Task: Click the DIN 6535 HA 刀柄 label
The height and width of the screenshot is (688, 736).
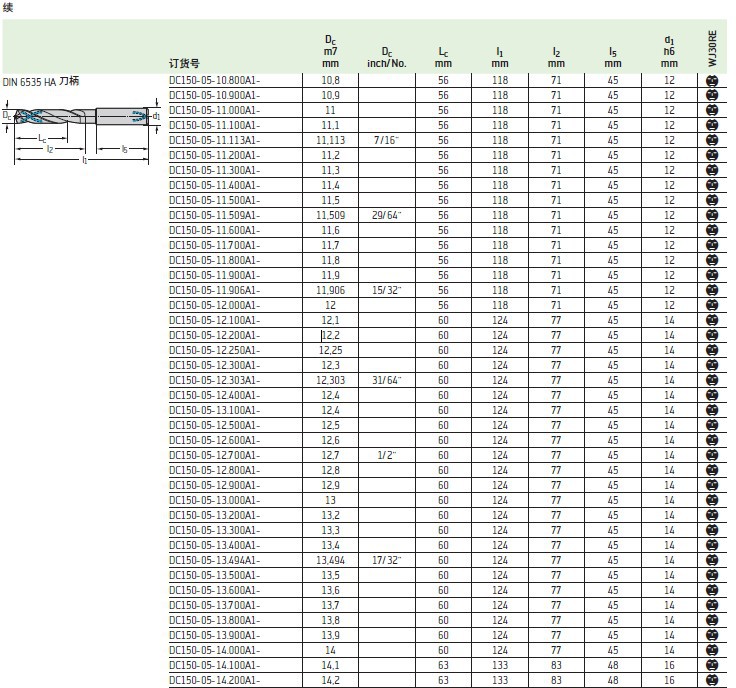Action: coord(41,80)
